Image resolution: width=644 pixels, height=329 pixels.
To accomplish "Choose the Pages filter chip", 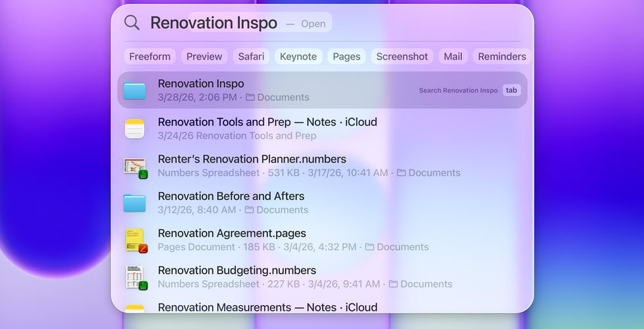I will click(347, 57).
